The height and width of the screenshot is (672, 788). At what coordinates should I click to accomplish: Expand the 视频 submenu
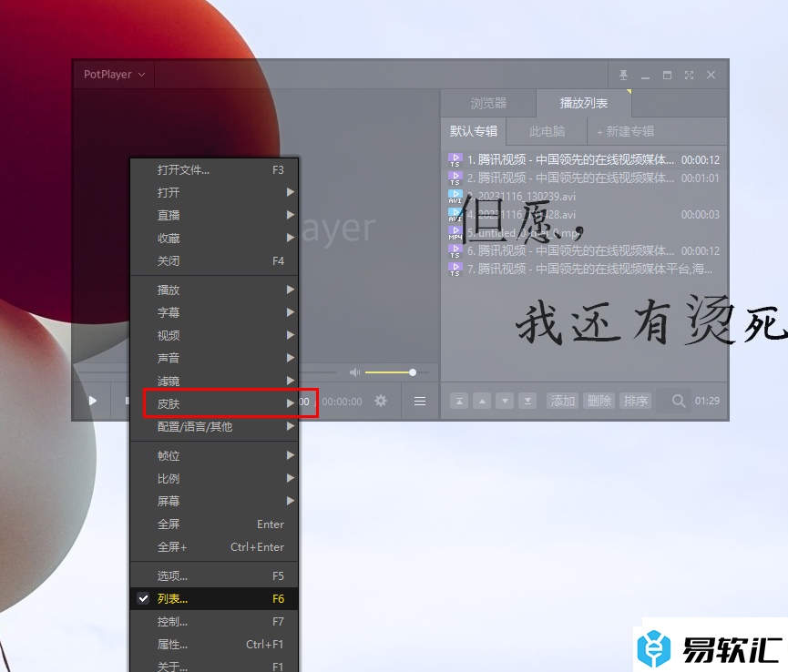pyautogui.click(x=215, y=335)
